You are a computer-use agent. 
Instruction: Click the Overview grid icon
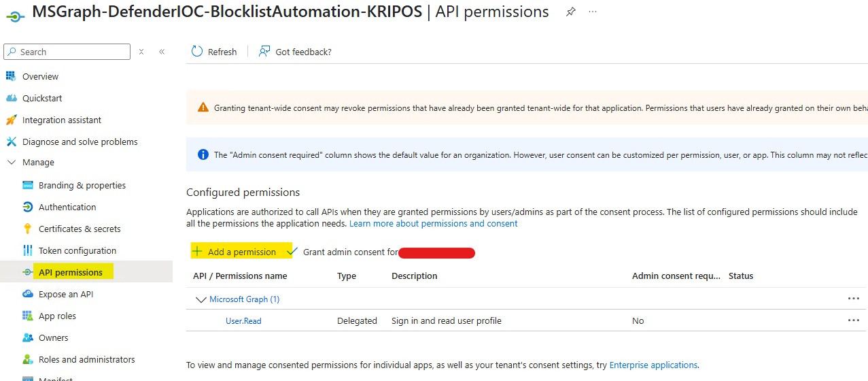10,76
